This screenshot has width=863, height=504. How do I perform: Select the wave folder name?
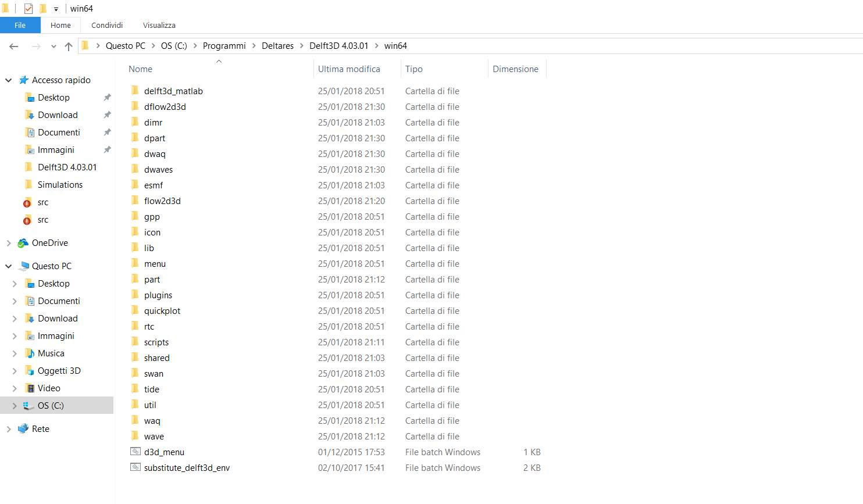[154, 437]
